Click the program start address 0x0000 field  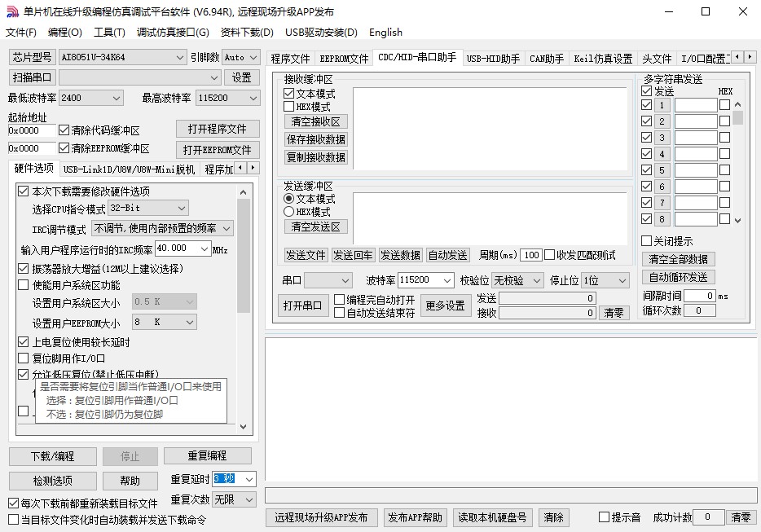(x=32, y=130)
